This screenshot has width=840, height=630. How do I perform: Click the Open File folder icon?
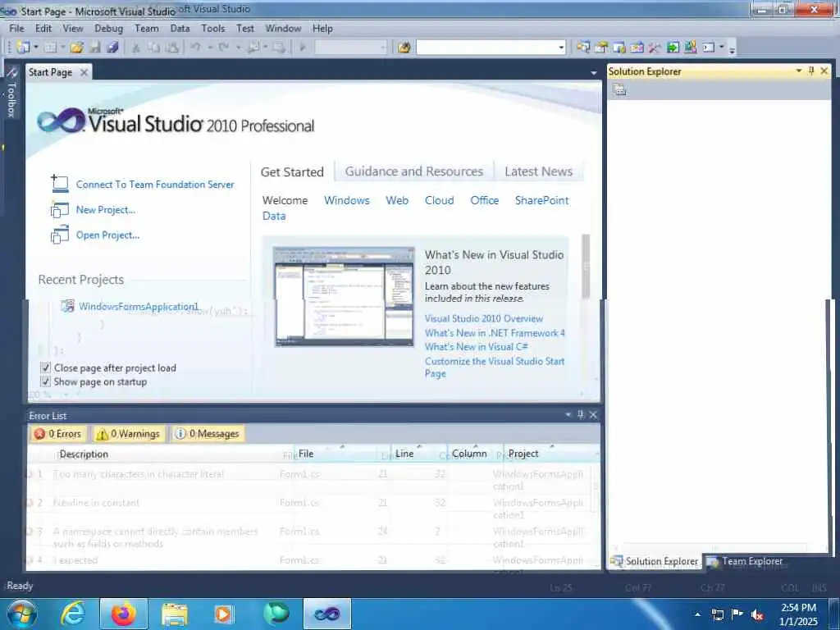point(76,47)
